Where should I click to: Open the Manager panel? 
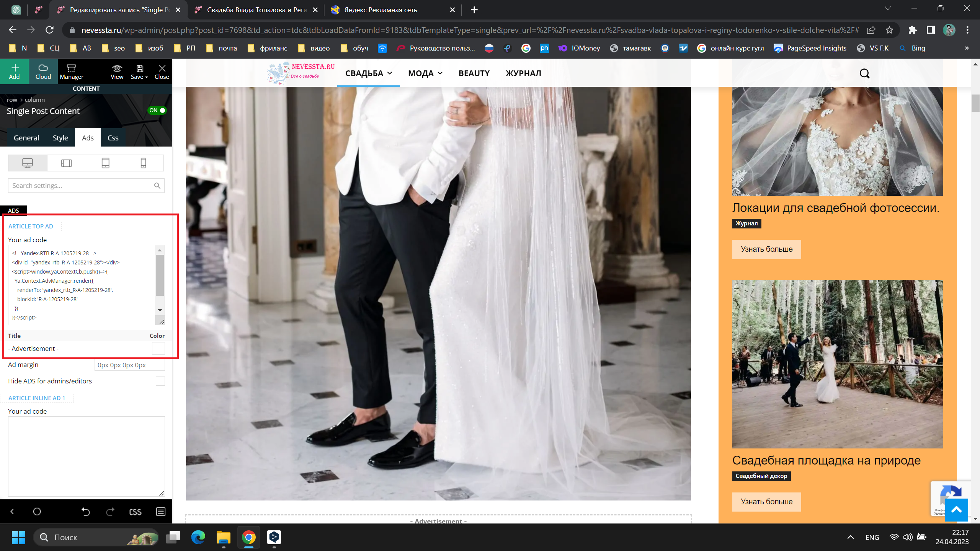pyautogui.click(x=72, y=72)
